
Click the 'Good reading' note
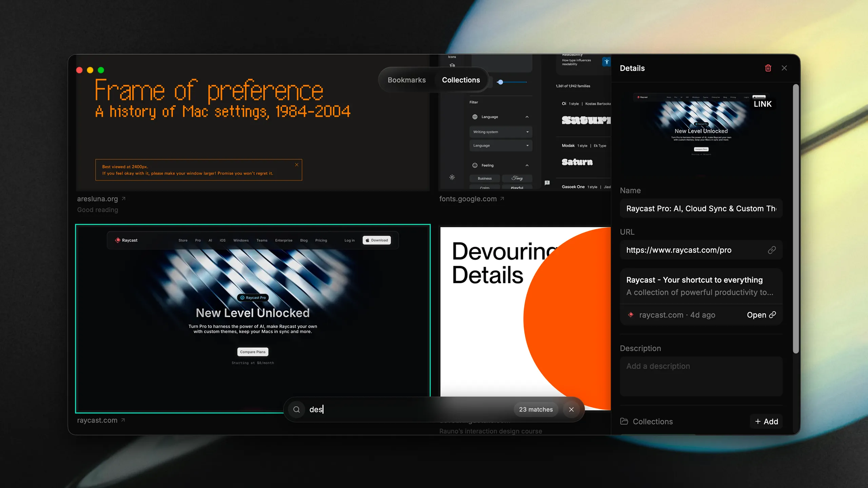tap(98, 210)
